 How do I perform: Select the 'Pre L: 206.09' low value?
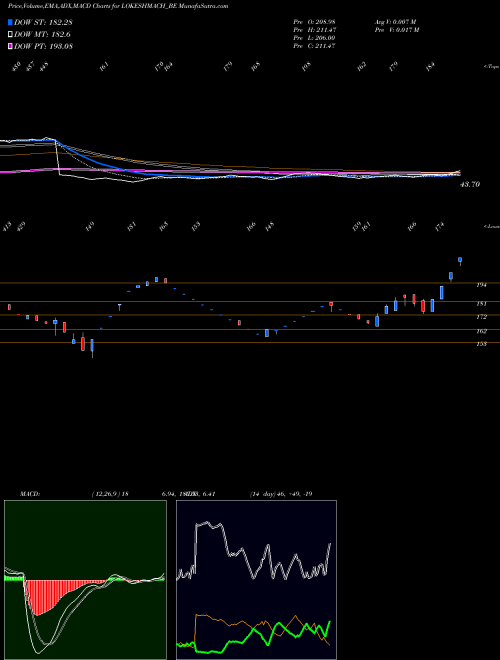tap(314, 38)
